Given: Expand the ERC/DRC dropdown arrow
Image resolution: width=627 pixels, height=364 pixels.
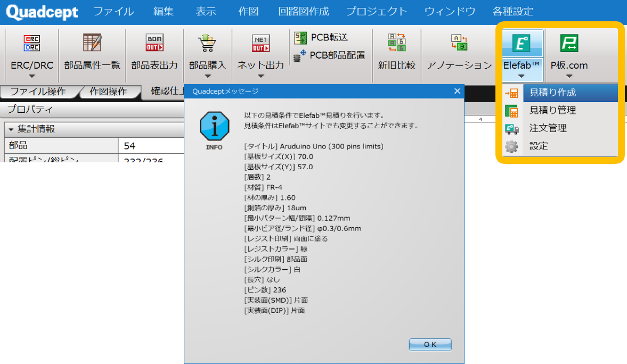Looking at the screenshot, I should (x=31, y=76).
